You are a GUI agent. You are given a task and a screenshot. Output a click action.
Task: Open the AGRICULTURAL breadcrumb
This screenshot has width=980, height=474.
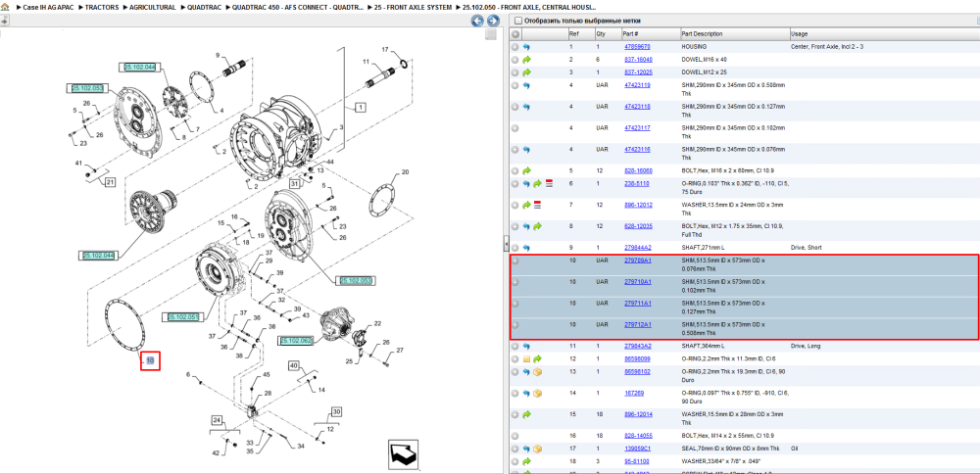(153, 7)
